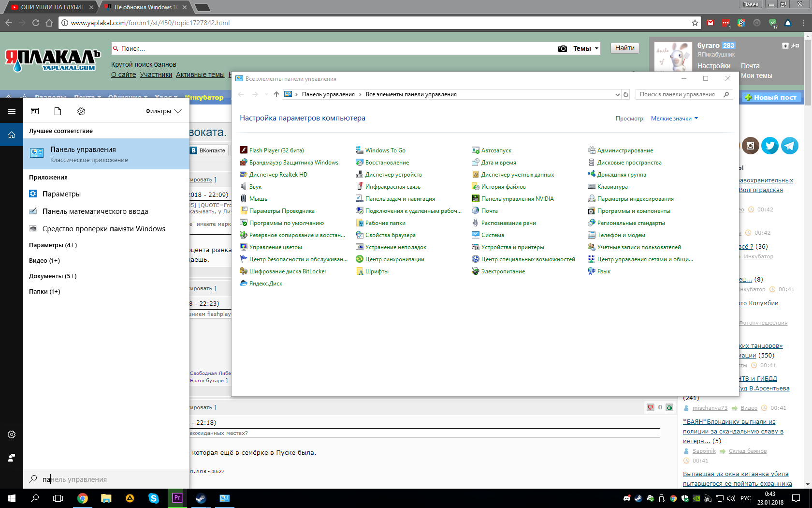812x508 pixels.
Task: Open the Мышь control panel item
Action: coord(254,199)
